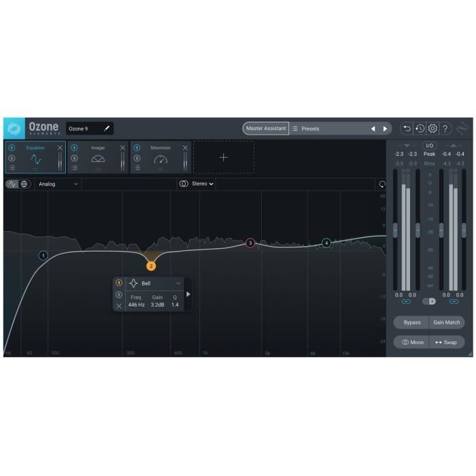Solo the Imager module
476x476 pixels.
(74, 158)
